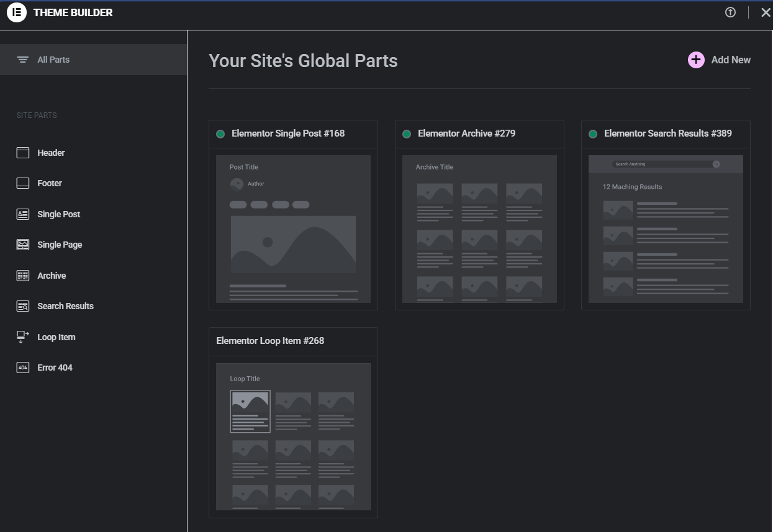Open Loop Item site part
The image size is (773, 532).
pyautogui.click(x=57, y=337)
